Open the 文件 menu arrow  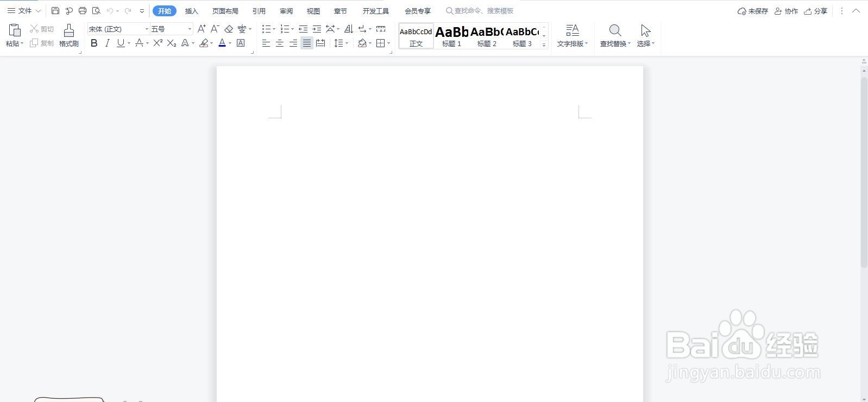click(38, 11)
